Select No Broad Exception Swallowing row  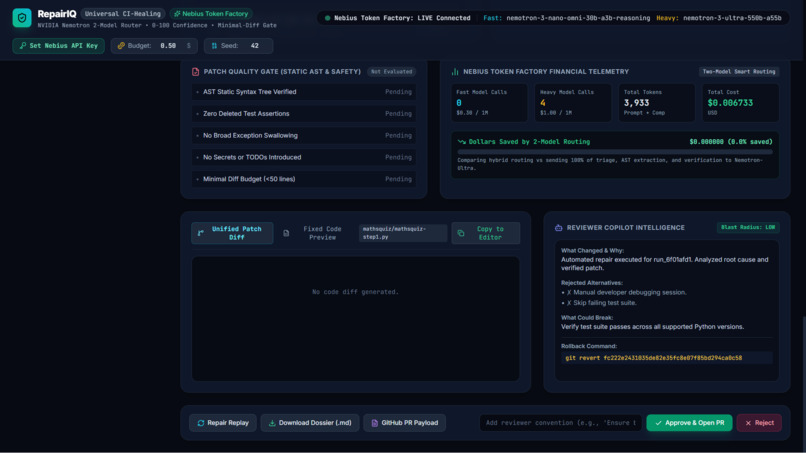tap(304, 136)
